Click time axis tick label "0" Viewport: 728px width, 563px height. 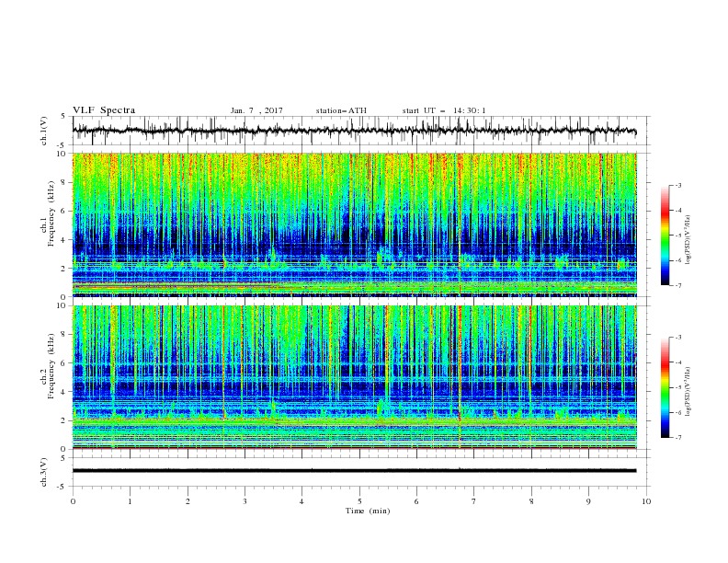click(73, 501)
